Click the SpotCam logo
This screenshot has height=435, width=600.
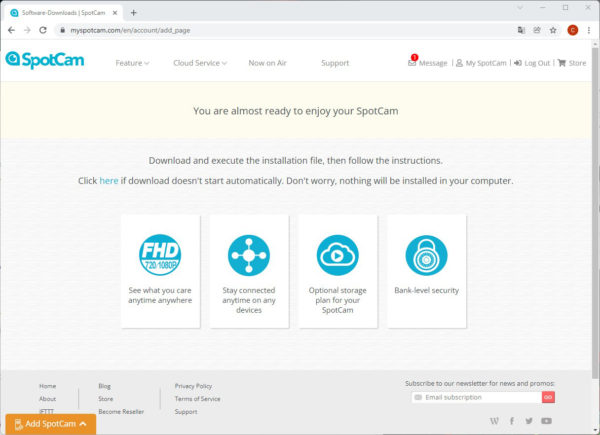point(45,60)
